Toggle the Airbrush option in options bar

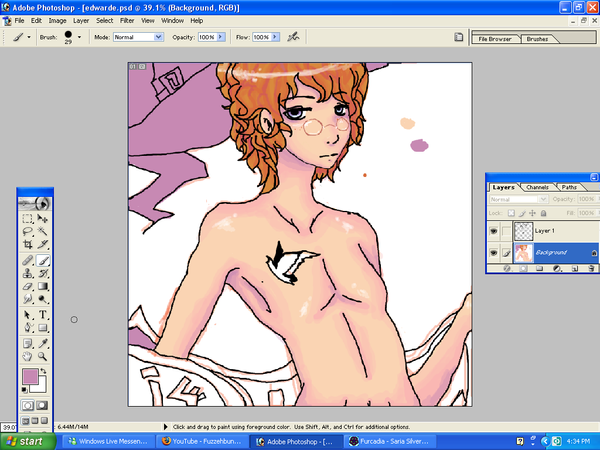pyautogui.click(x=293, y=37)
